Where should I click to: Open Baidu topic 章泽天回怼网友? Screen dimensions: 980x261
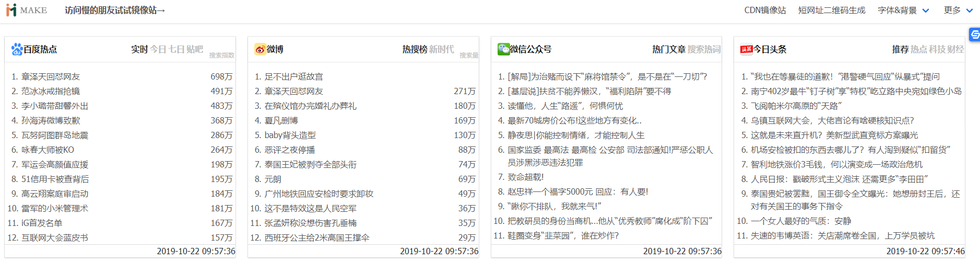click(51, 76)
